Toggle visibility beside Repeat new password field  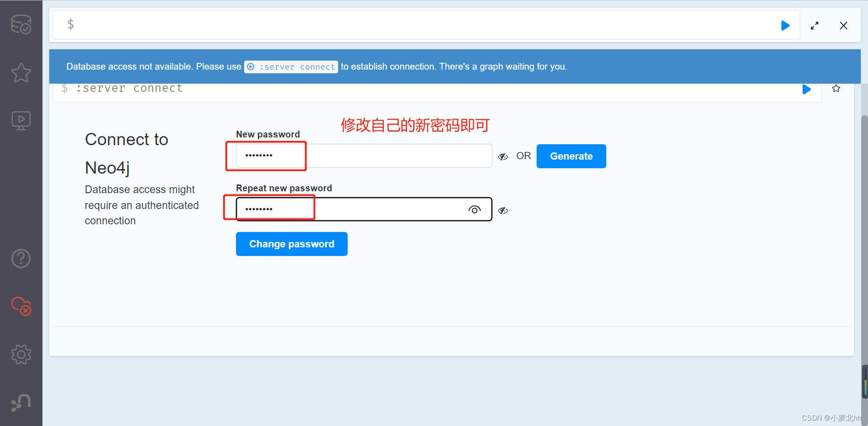(503, 210)
